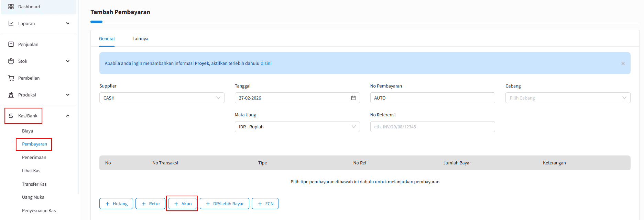This screenshot has width=644, height=220.
Task: Open the Mata Uang dropdown
Action: point(297,127)
